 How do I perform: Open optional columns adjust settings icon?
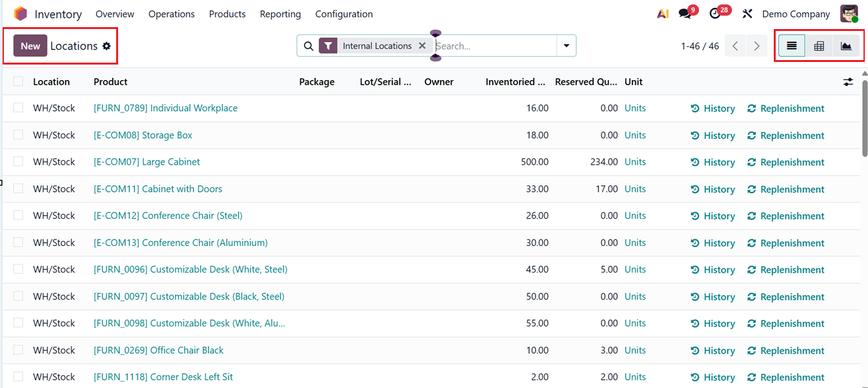click(x=848, y=82)
